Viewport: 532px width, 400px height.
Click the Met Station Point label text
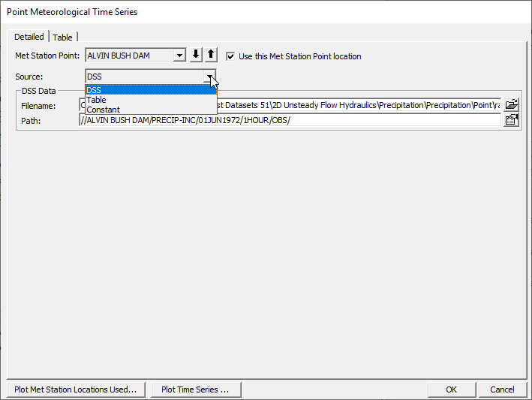(47, 56)
